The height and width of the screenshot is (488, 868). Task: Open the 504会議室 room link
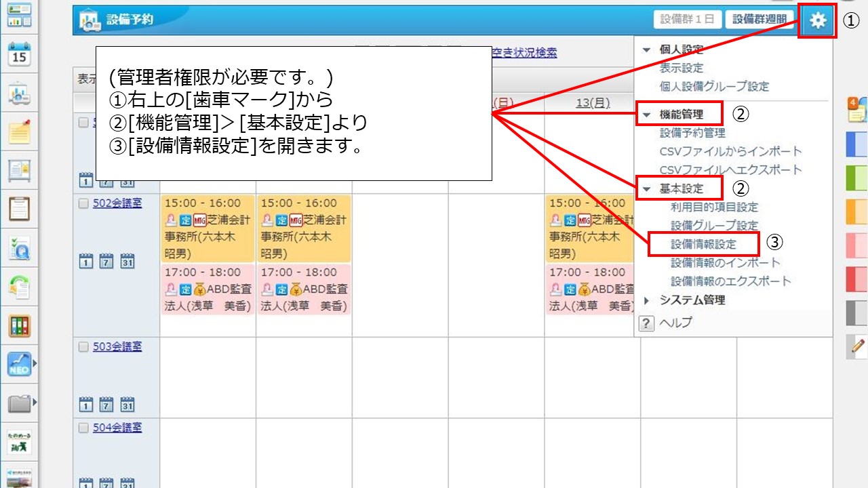(x=117, y=428)
